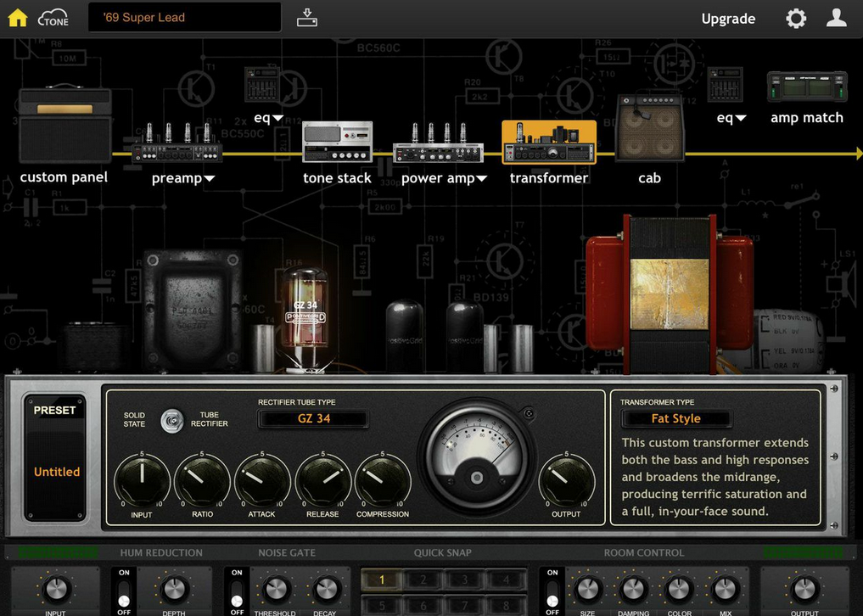Click the transformer OUTPUT knob

tap(566, 480)
